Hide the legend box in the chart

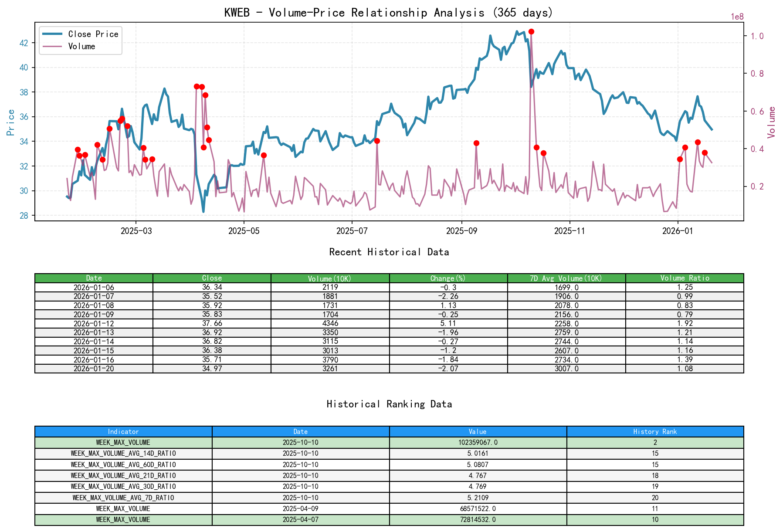80,40
